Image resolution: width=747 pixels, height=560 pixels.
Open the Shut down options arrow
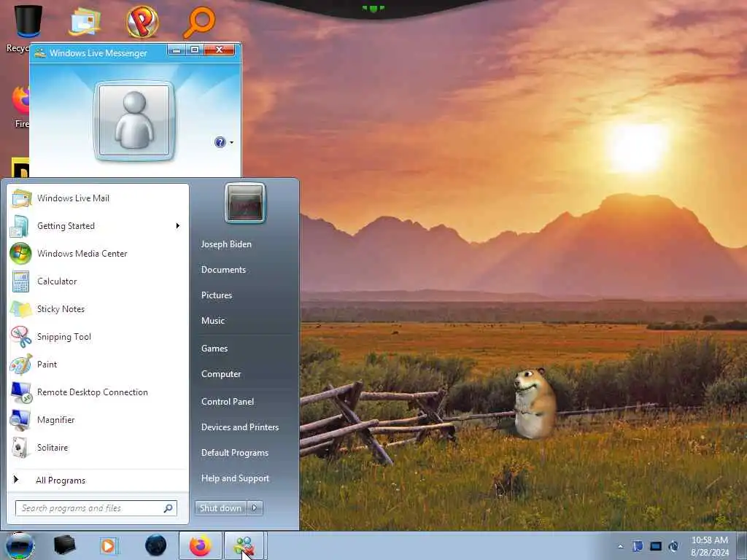pyautogui.click(x=255, y=508)
